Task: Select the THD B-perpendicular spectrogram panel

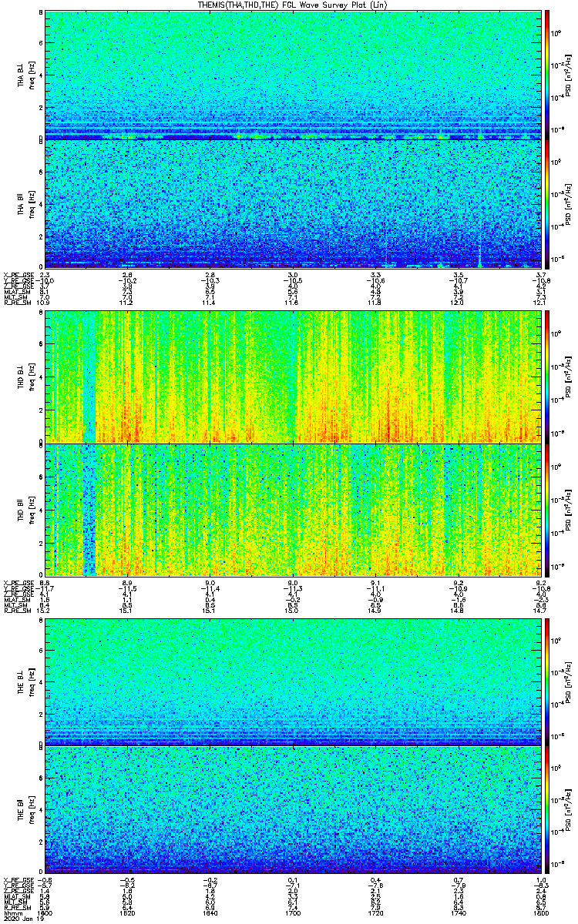Action: coord(292,377)
